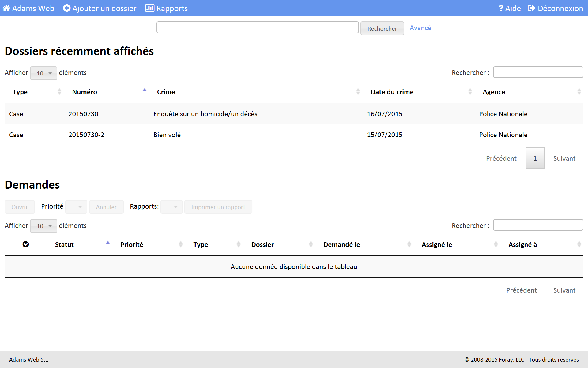
Task: Sort the Numéro column via its arrow
Action: tap(145, 90)
